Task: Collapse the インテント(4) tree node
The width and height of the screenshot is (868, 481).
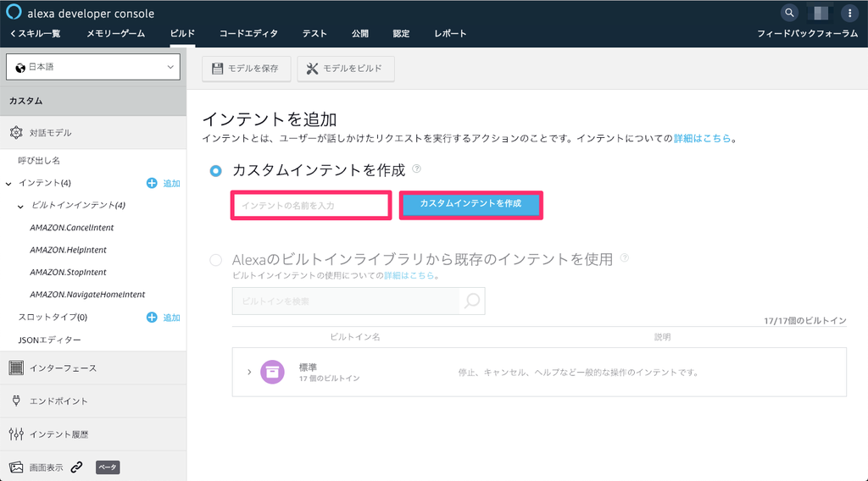Action: [8, 184]
